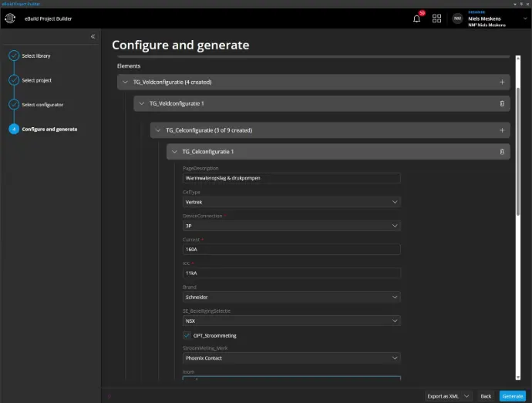Click the scrollbar down arrow
The width and height of the screenshot is (532, 403).
pos(518,378)
